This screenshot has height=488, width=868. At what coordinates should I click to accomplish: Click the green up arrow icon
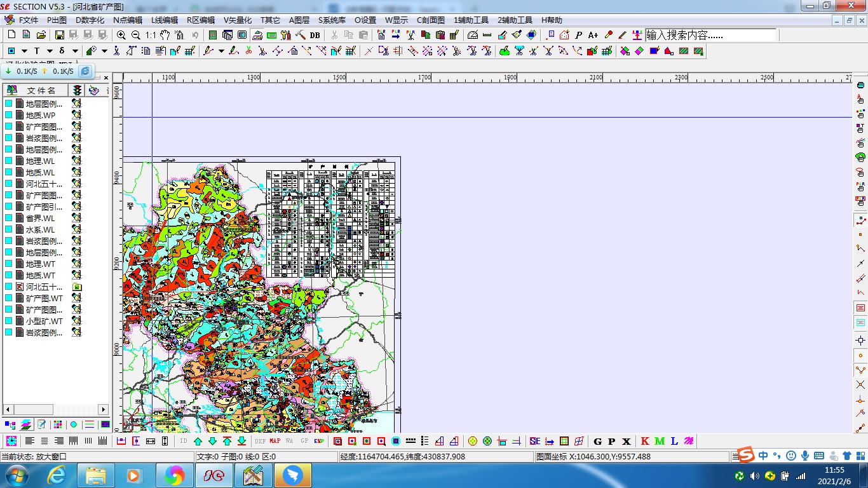[x=198, y=441]
